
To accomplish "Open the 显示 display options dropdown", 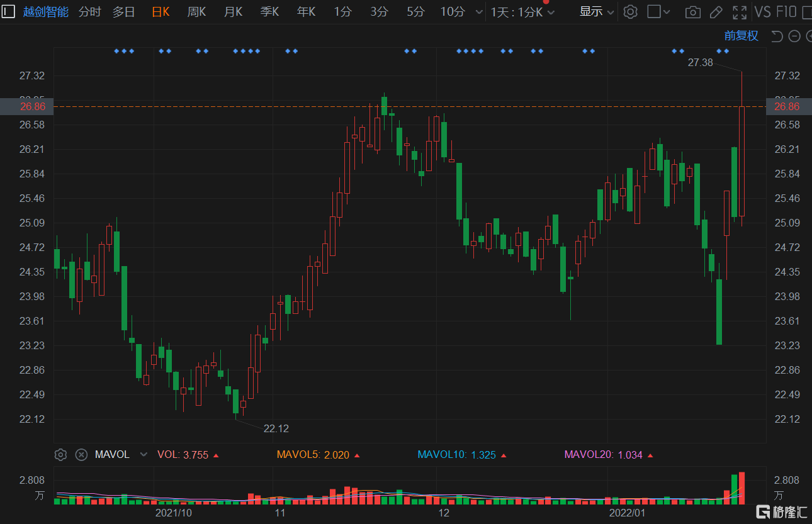I will point(597,11).
